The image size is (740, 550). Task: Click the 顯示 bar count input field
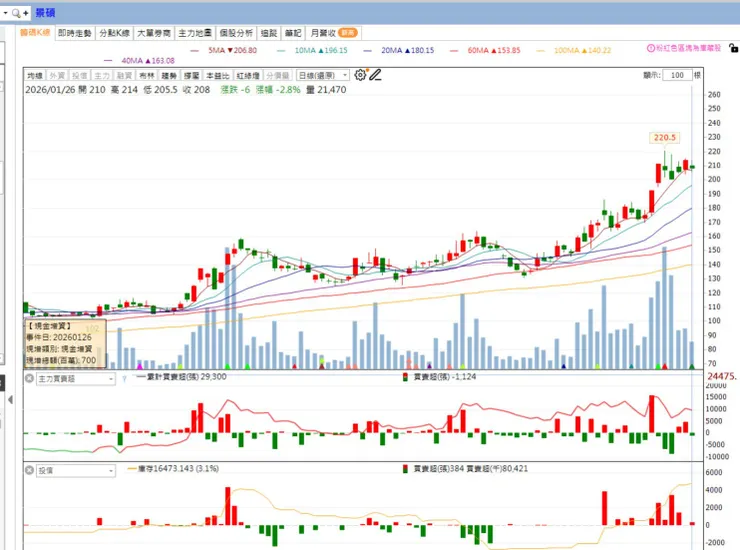point(677,75)
